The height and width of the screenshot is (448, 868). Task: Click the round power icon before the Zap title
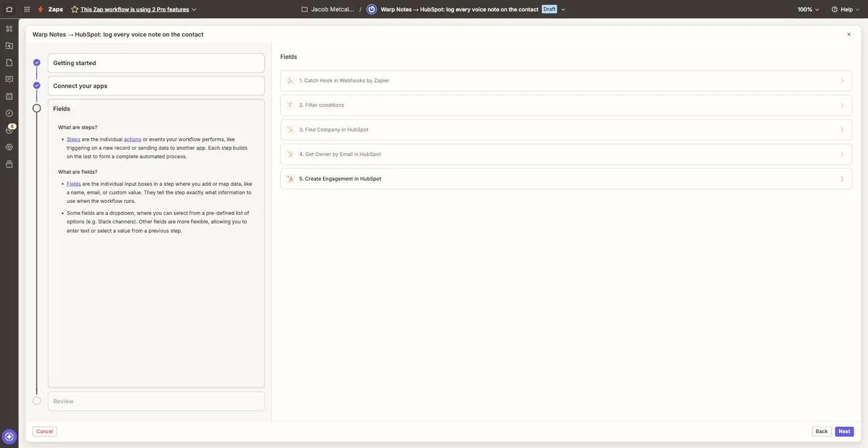click(x=371, y=9)
